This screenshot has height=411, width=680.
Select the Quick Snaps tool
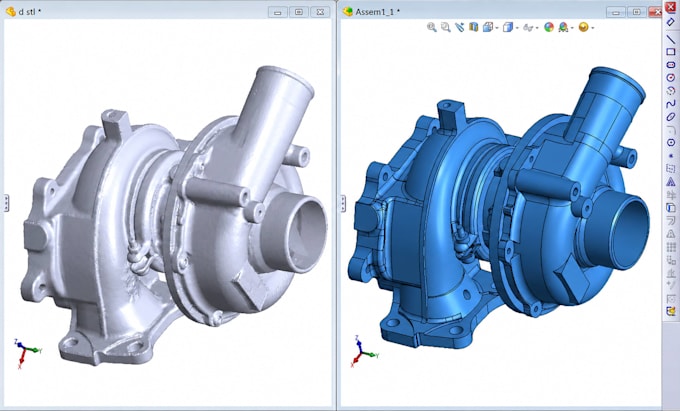(671, 299)
